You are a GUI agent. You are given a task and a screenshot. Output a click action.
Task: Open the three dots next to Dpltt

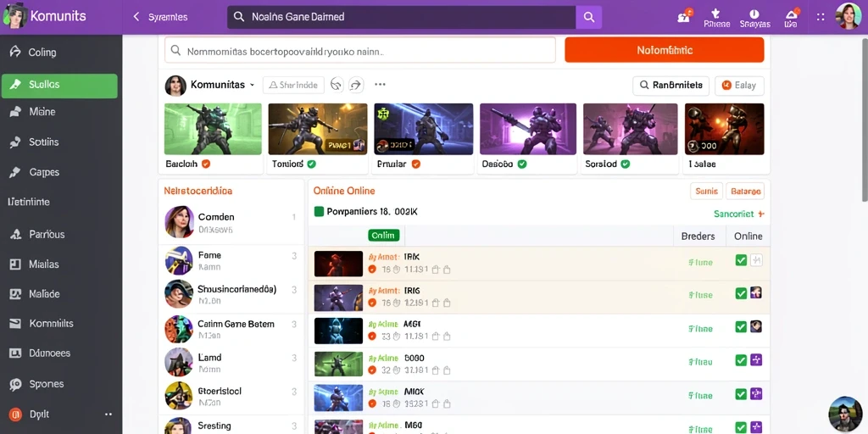[x=108, y=414]
